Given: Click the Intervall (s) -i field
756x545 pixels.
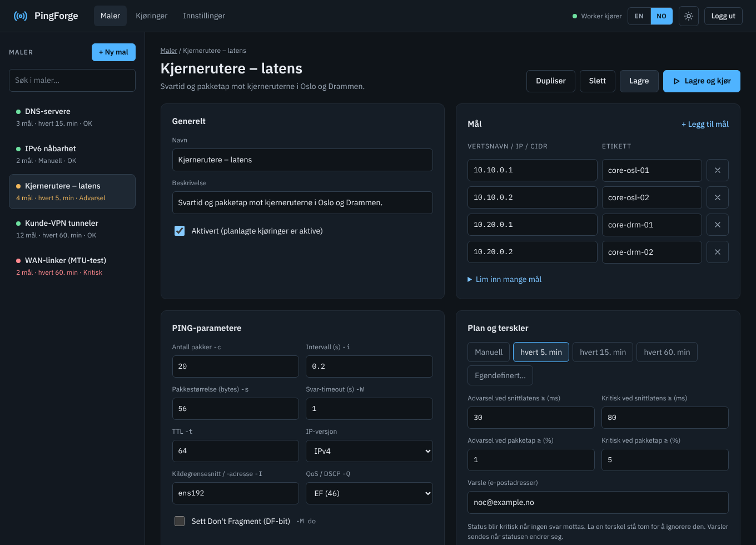Looking at the screenshot, I should pyautogui.click(x=369, y=366).
